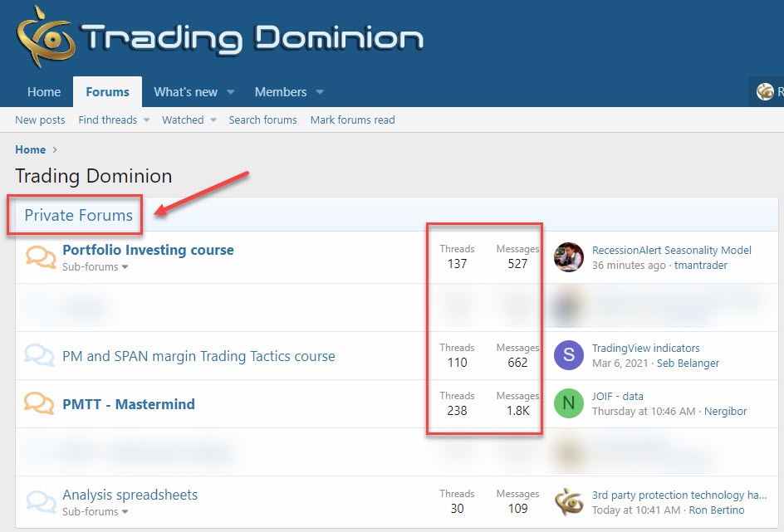This screenshot has height=532, width=784.
Task: Click the thread count 238
Action: click(457, 411)
